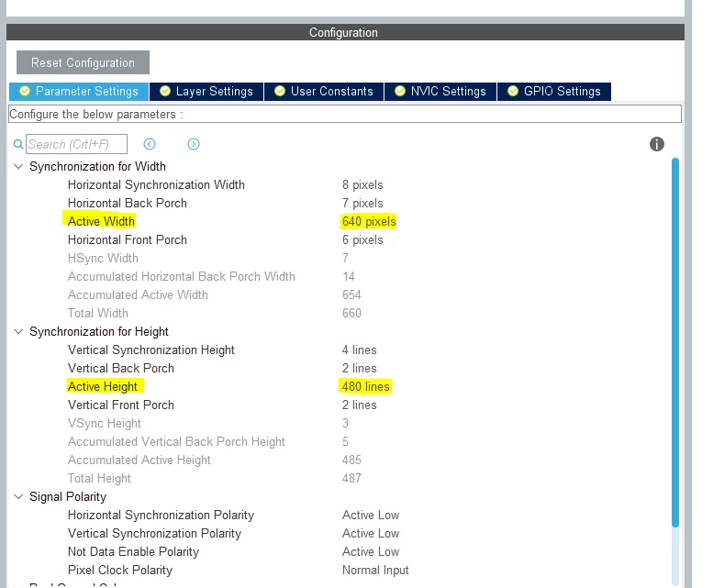Click the parameter list vertical scrollbar
The image size is (713, 588).
coord(675,343)
